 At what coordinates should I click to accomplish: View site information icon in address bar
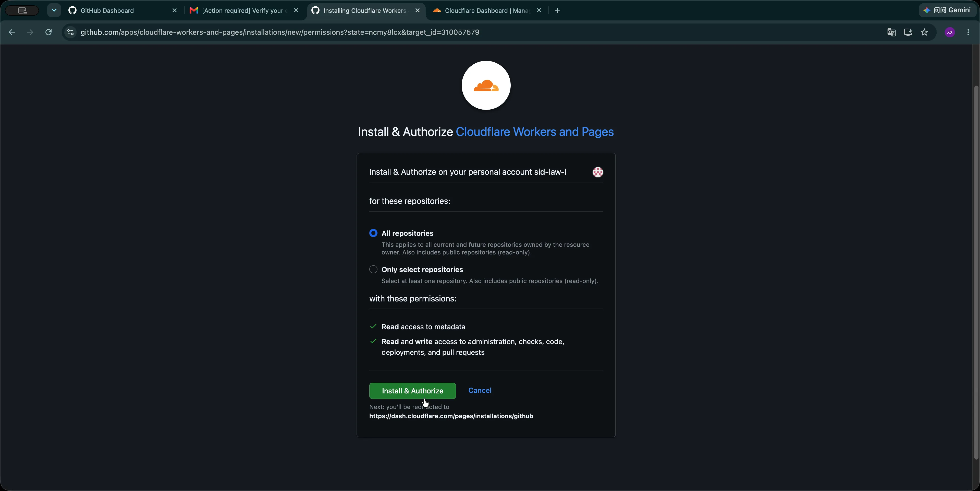(x=70, y=32)
